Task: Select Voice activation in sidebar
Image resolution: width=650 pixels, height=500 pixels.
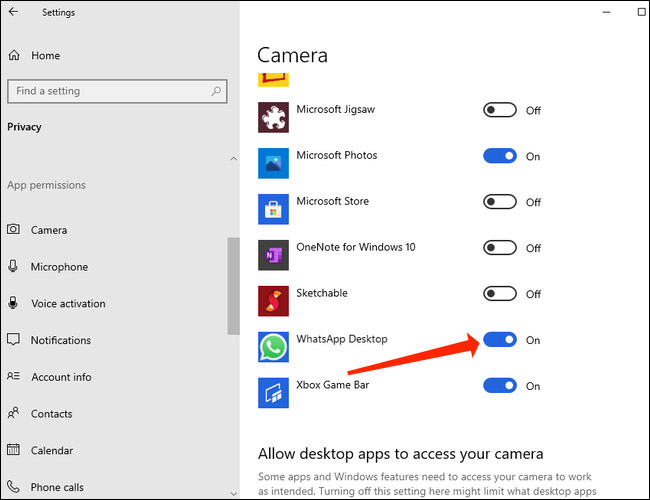Action: [x=67, y=304]
